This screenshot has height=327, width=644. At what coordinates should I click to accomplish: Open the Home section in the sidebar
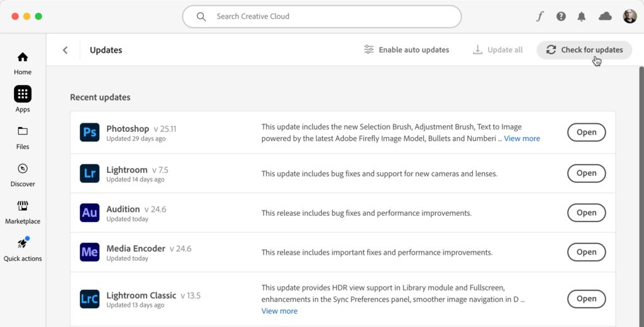pos(23,64)
